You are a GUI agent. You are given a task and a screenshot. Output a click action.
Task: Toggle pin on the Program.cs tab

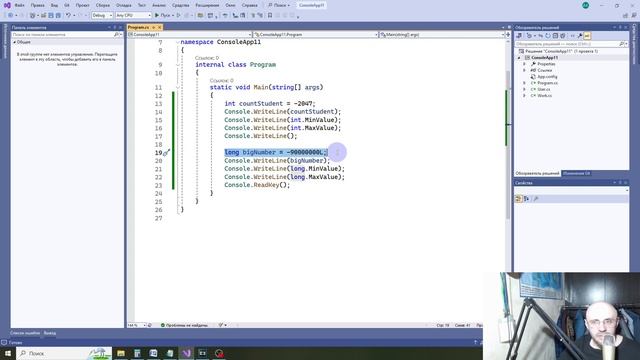coord(154,27)
